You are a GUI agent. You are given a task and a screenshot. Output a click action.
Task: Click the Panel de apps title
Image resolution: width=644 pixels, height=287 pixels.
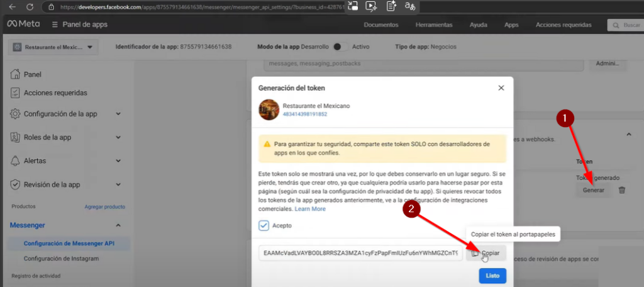coord(85,25)
